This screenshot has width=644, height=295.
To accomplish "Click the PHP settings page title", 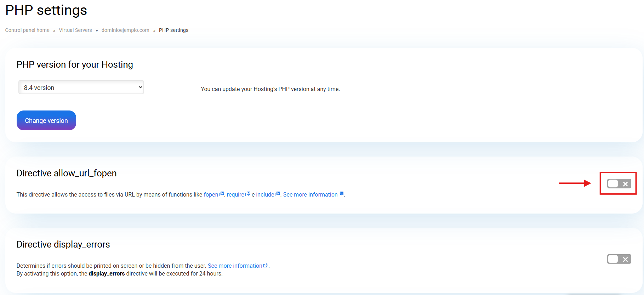I will (x=46, y=10).
